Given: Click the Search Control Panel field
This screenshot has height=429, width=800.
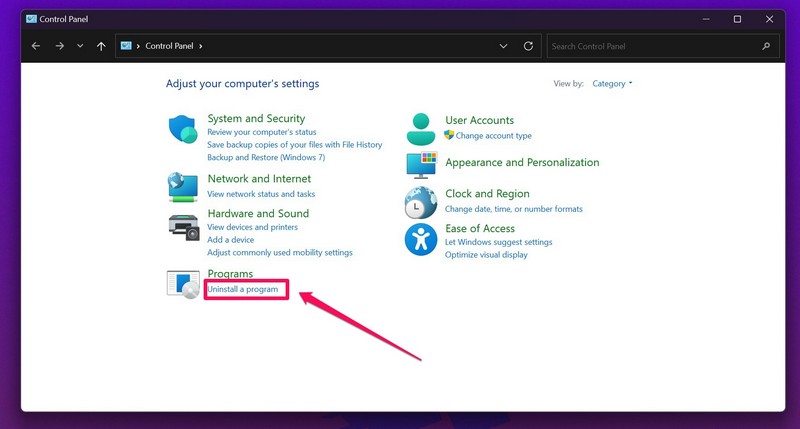Looking at the screenshot, I should point(655,46).
